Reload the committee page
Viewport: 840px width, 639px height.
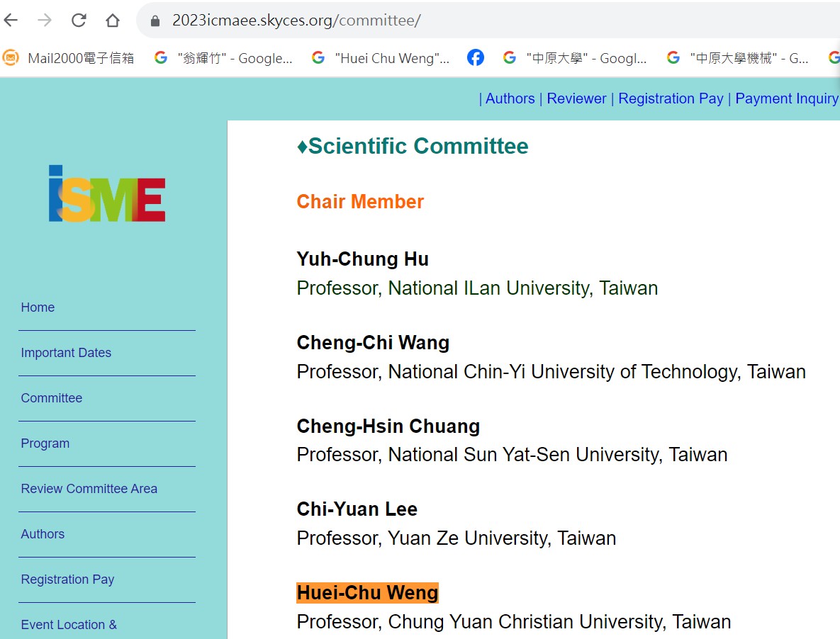click(x=79, y=21)
